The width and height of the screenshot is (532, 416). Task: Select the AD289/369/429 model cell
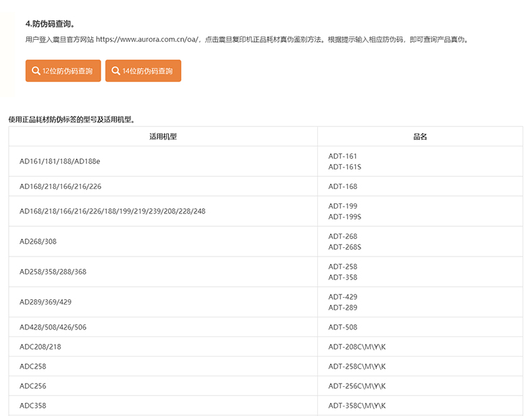[46, 303]
